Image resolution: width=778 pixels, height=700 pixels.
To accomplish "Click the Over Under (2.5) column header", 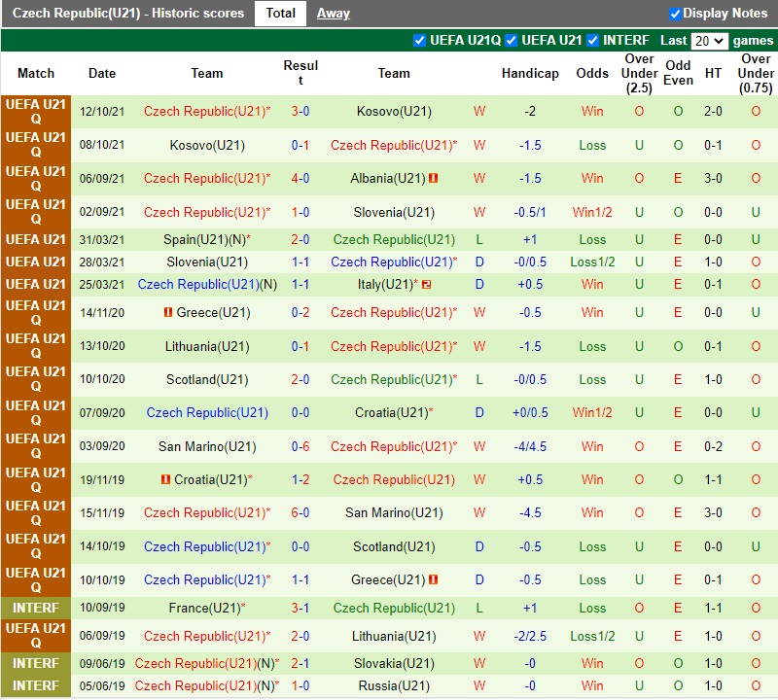I will click(639, 74).
